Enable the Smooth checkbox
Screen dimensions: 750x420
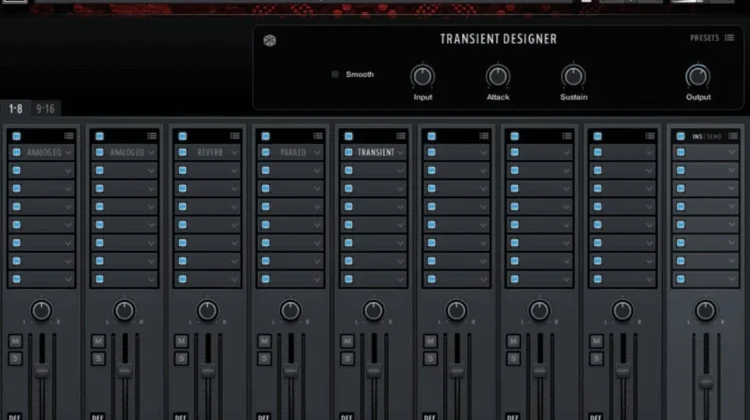click(335, 74)
